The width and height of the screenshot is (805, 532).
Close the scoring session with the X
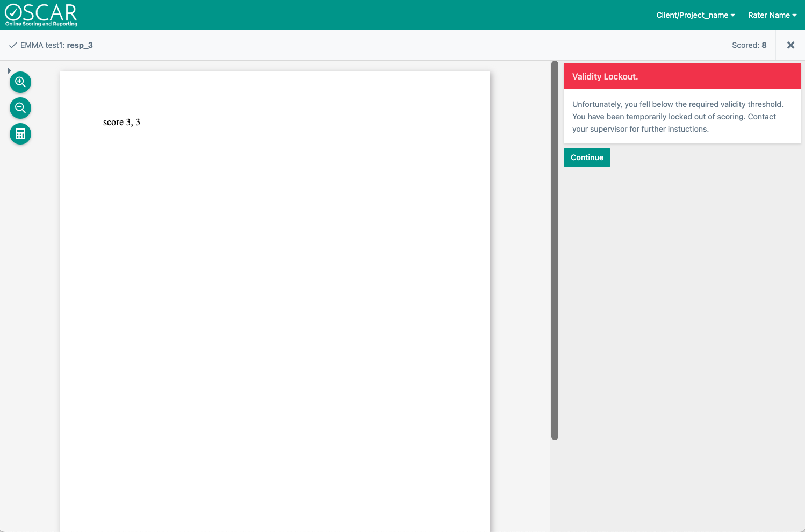[790, 45]
